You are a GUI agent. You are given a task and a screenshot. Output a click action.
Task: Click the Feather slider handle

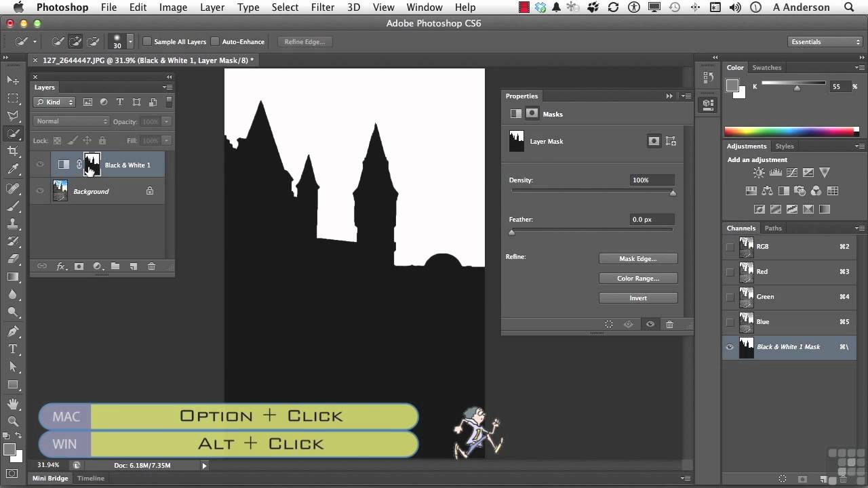512,232
